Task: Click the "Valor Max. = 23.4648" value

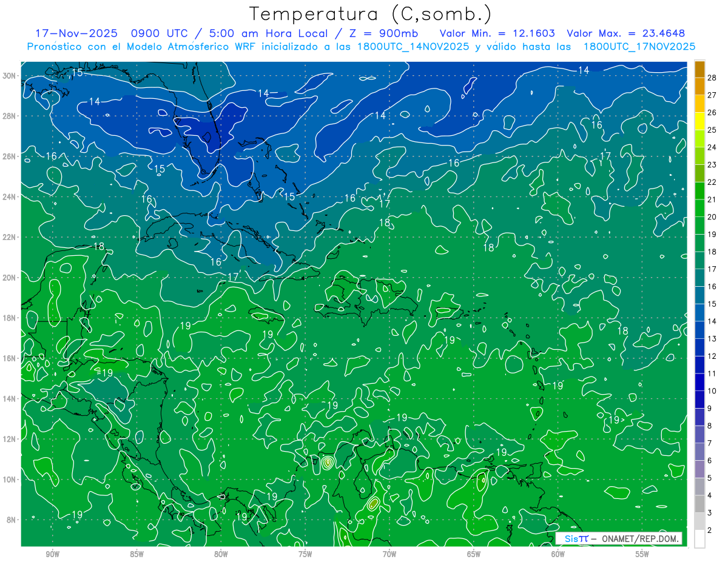Action: click(625, 33)
